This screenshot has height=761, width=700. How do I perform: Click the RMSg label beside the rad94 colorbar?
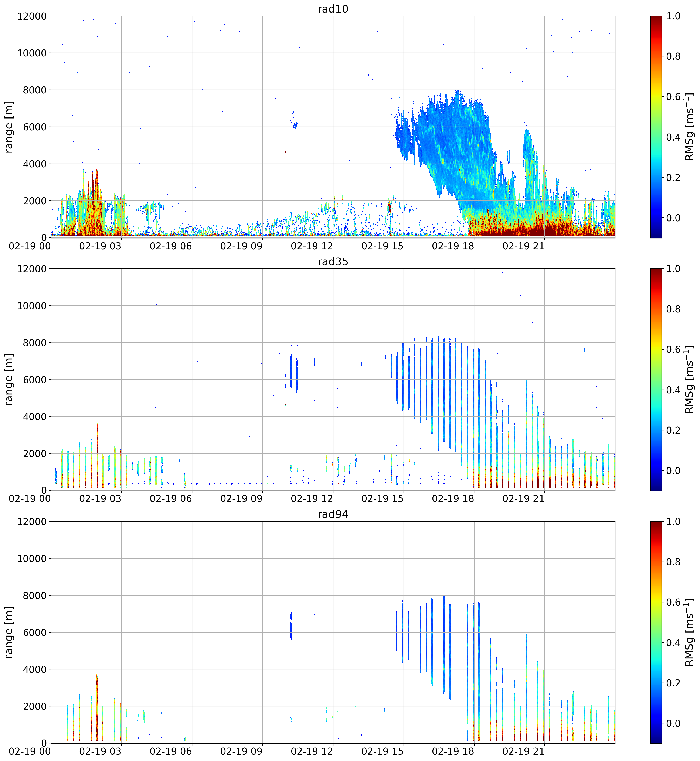click(x=689, y=632)
